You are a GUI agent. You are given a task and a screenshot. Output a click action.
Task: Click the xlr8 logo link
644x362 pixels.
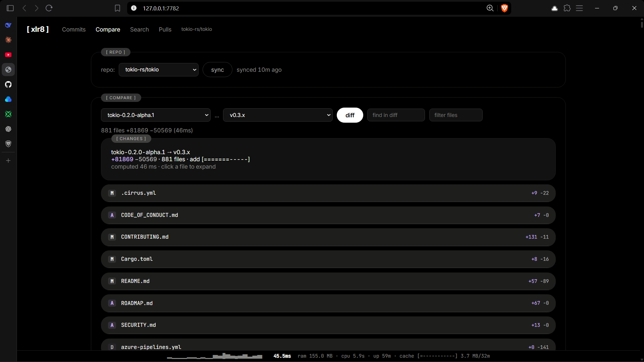(38, 29)
